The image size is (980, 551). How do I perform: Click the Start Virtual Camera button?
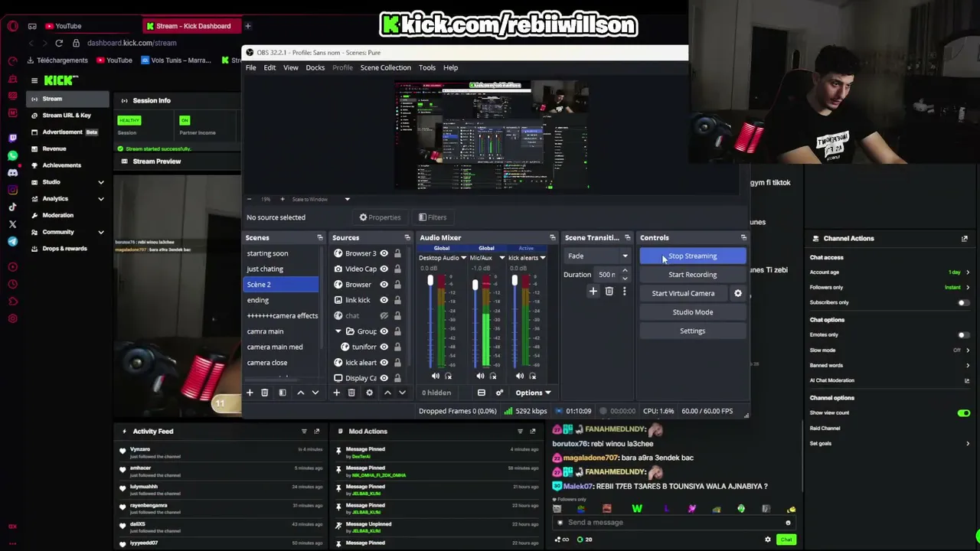coord(683,293)
